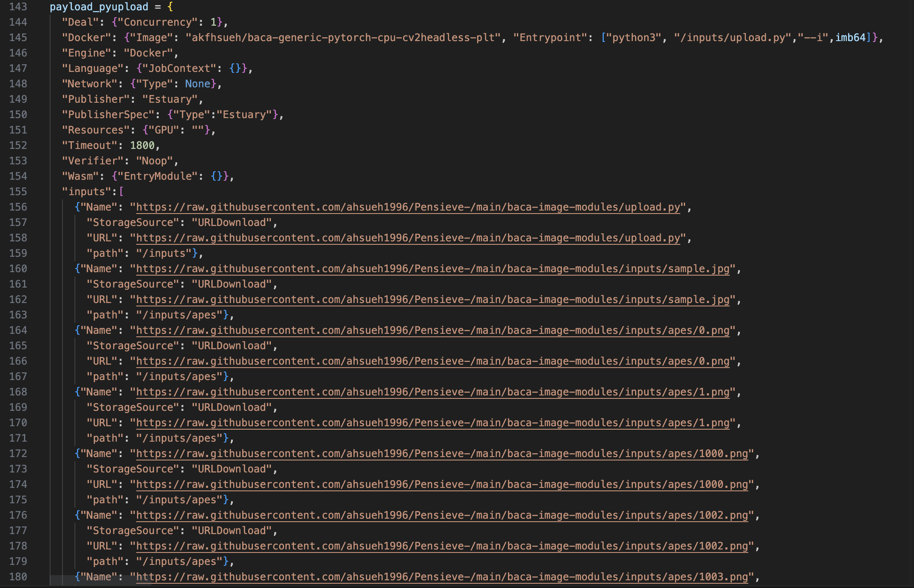This screenshot has height=588, width=914.
Task: Click the "Noop" verifier value
Action: [154, 161]
